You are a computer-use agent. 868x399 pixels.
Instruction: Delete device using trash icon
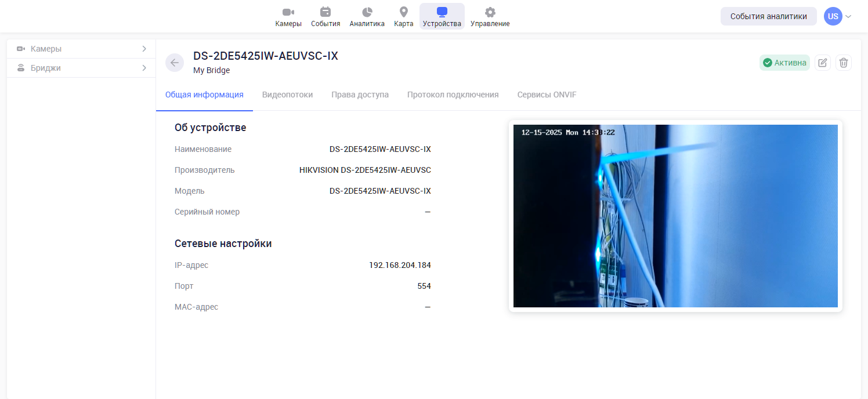(x=844, y=63)
